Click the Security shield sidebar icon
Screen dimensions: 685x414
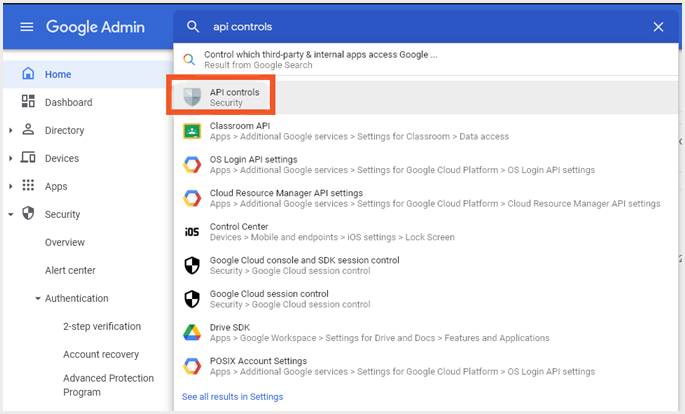coord(28,213)
